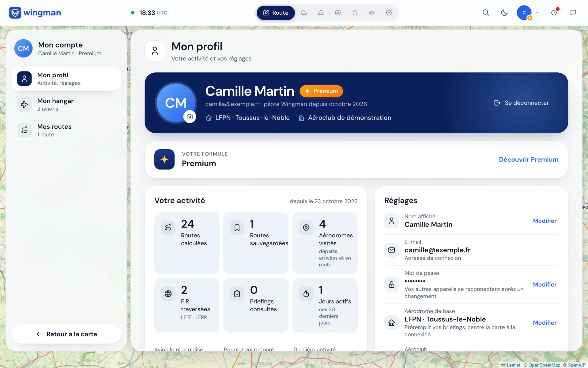Click the Découvrir Premium link
This screenshot has width=588, height=368.
click(529, 159)
